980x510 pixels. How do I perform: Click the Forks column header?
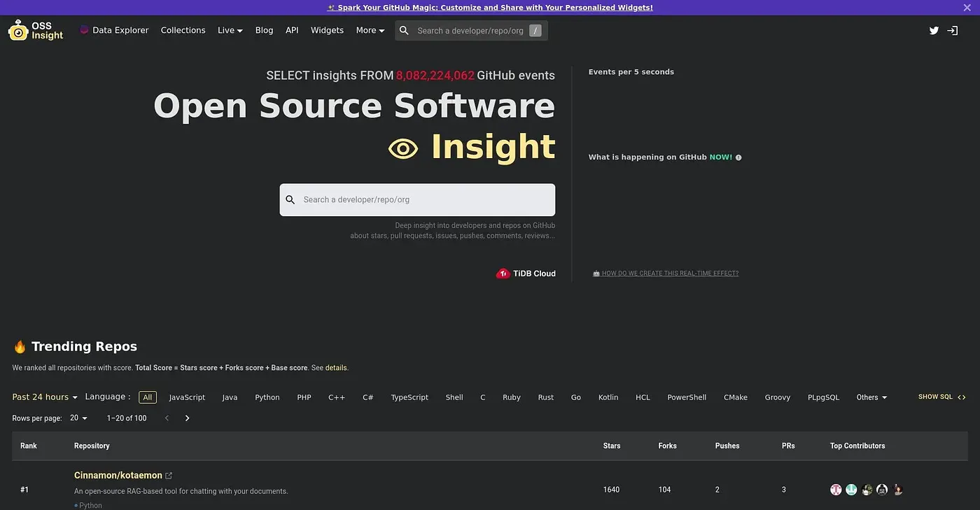(x=668, y=446)
